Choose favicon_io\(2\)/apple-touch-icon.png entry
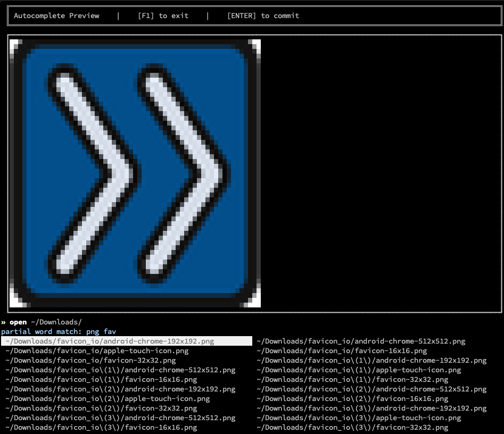Image resolution: width=504 pixels, height=434 pixels. [x=108, y=398]
